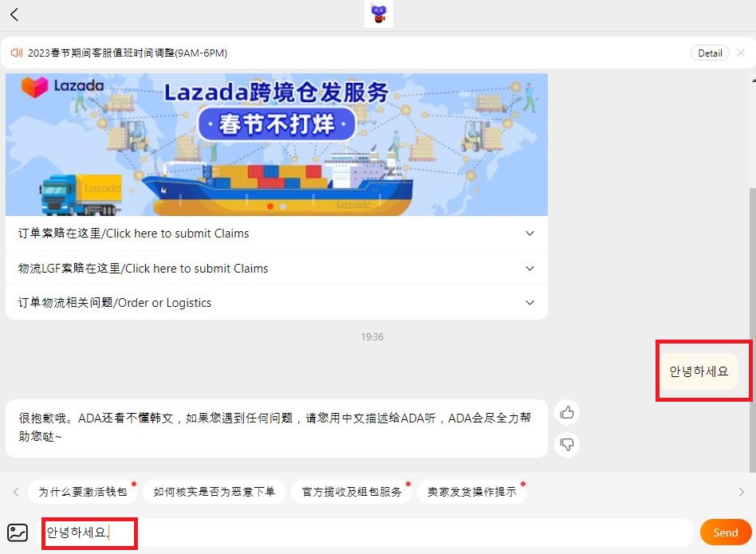The width and height of the screenshot is (756, 554).
Task: Click ADA's reply about not understanding Korean
Action: (276, 428)
